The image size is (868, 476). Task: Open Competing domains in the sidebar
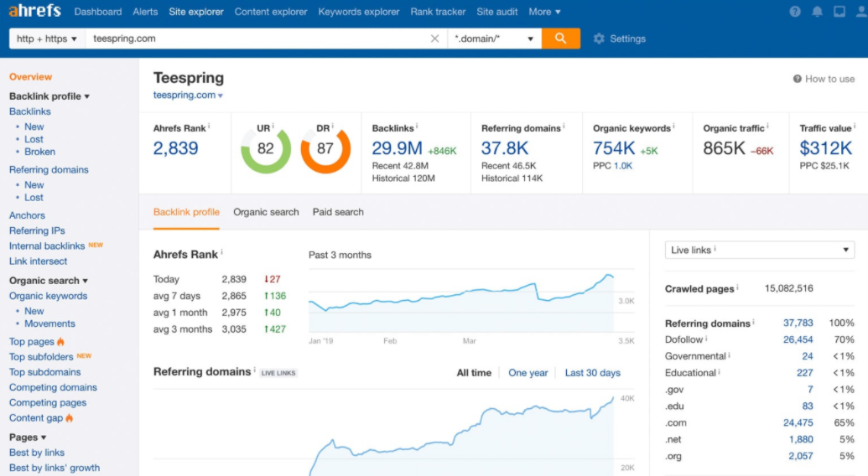[53, 387]
